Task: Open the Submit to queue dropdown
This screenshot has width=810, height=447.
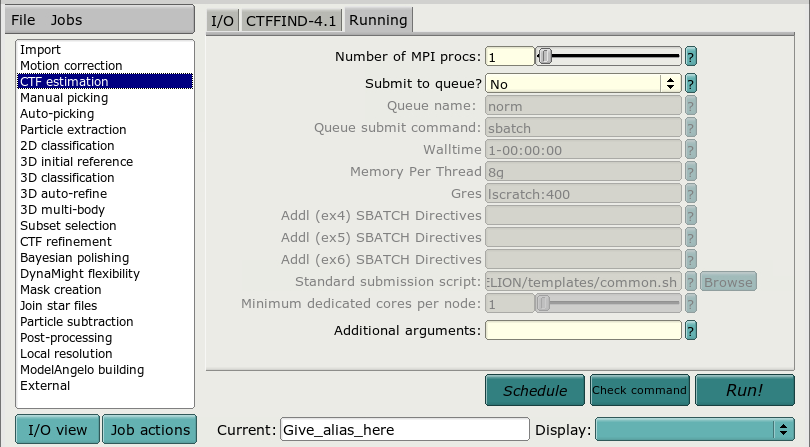Action: [583, 84]
